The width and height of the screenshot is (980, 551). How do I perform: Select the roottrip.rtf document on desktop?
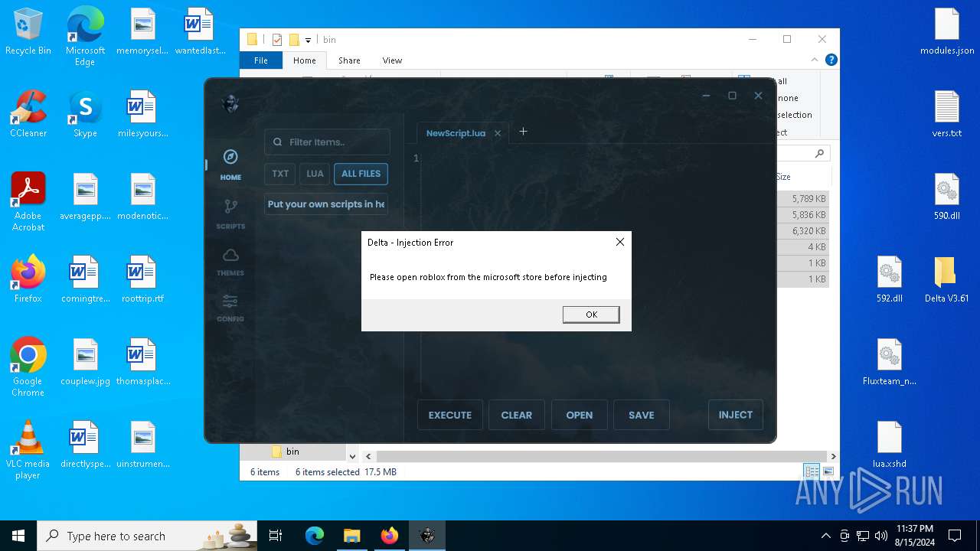[142, 280]
